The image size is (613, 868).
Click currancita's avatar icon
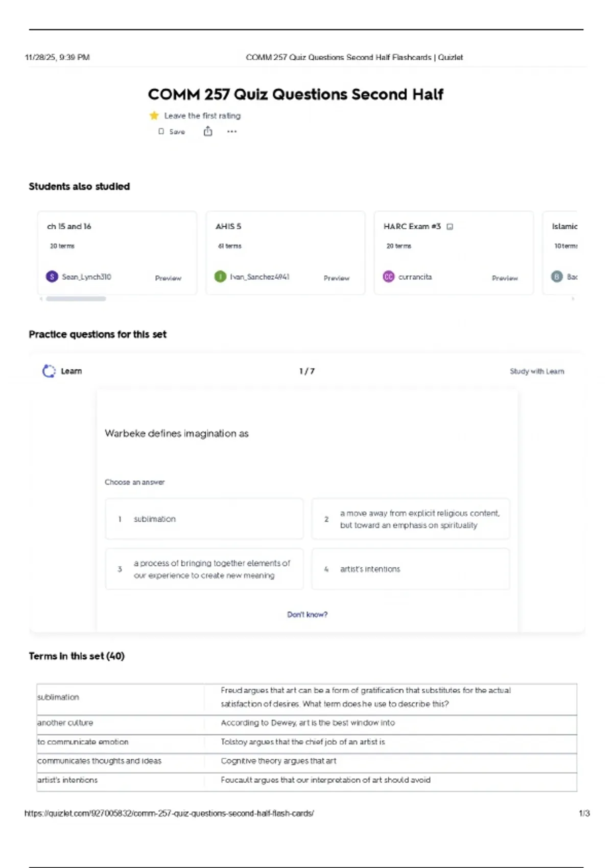(x=389, y=277)
